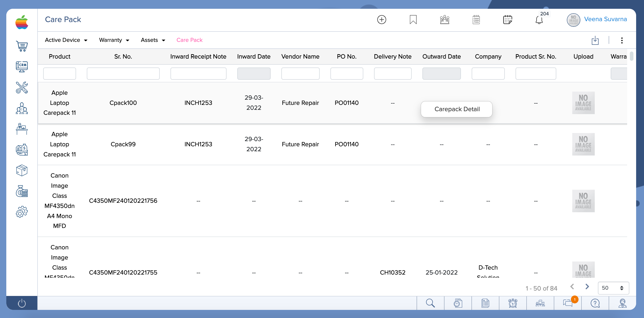Click upload thumbnail for Cpack100 row
This screenshot has width=644, height=318.
583,103
